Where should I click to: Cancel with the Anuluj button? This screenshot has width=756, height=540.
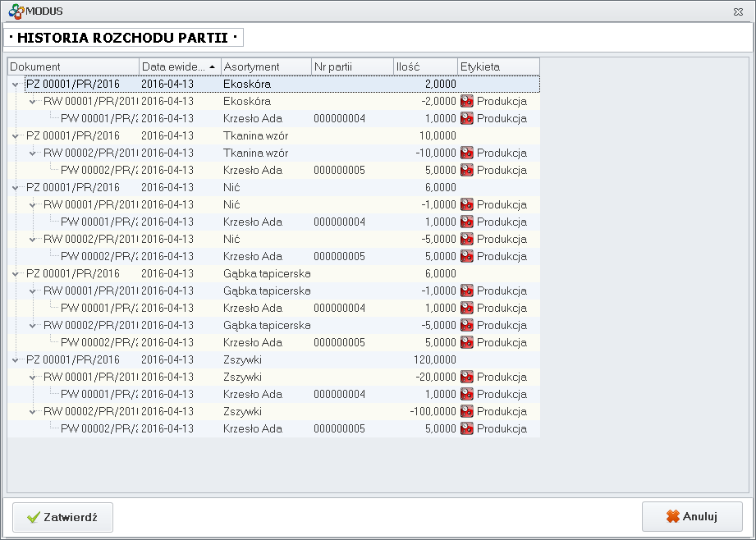(692, 517)
